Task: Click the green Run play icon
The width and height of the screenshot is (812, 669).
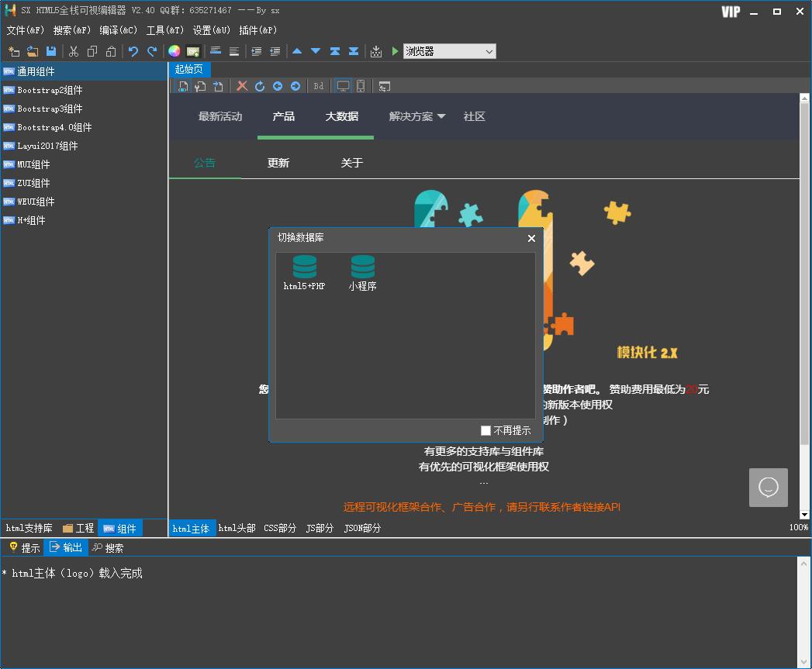Action: tap(395, 51)
